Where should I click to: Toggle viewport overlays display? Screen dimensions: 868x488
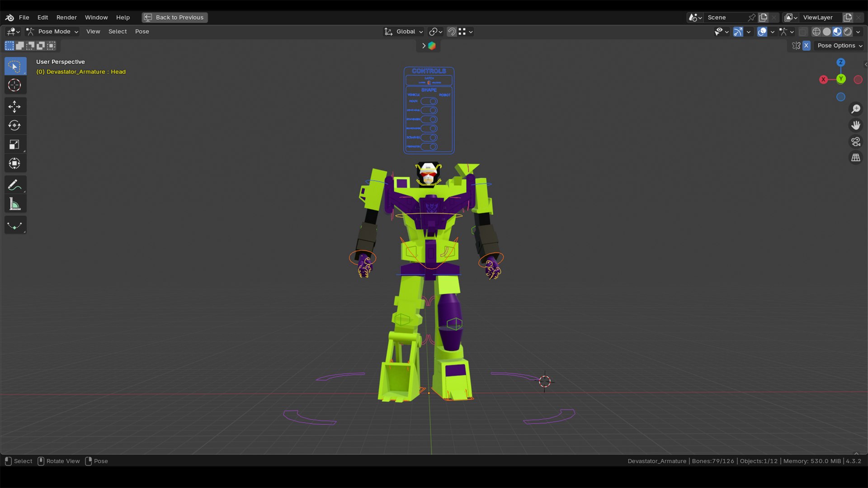[762, 32]
